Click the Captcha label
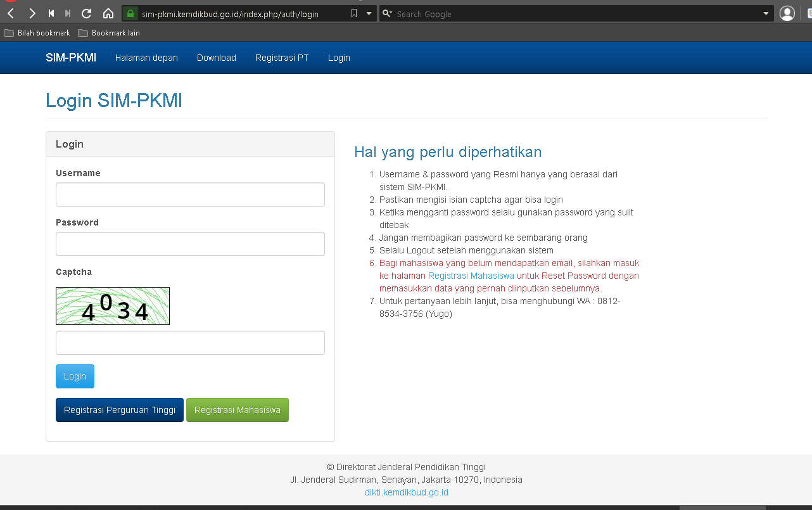The image size is (812, 510). 73,272
